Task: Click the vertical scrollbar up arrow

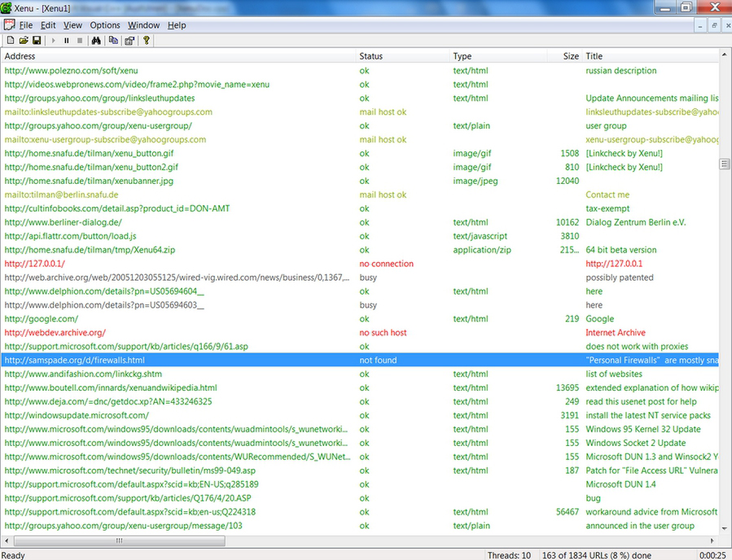Action: coord(724,55)
